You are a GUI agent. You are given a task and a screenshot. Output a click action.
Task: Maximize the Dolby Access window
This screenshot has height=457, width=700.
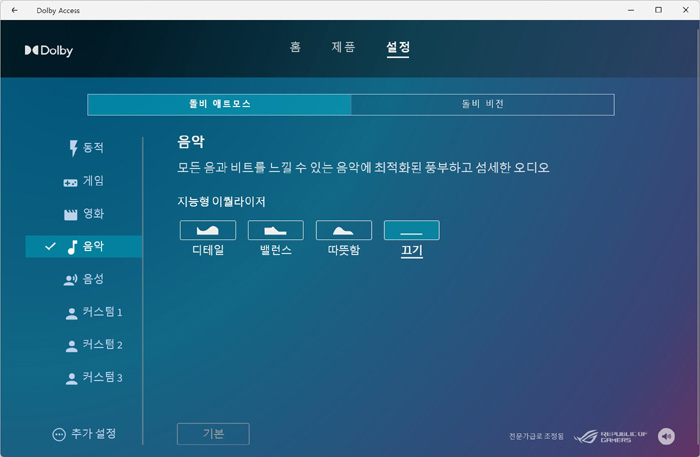coord(658,10)
